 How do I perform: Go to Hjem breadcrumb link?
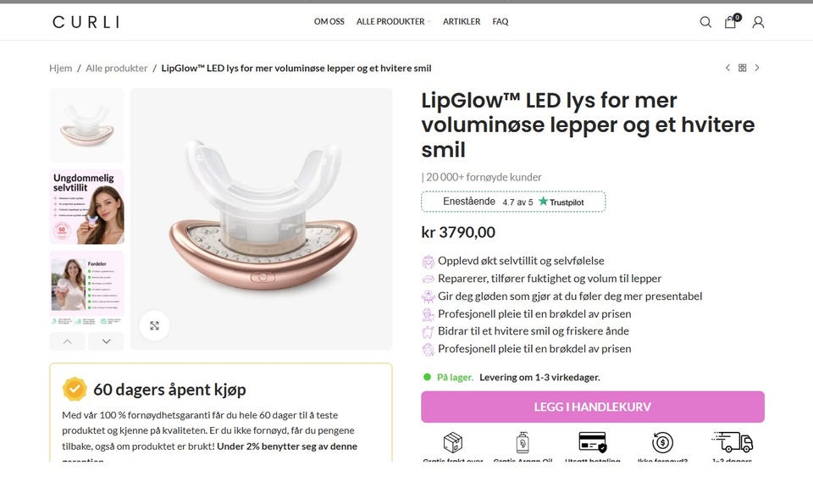point(60,68)
